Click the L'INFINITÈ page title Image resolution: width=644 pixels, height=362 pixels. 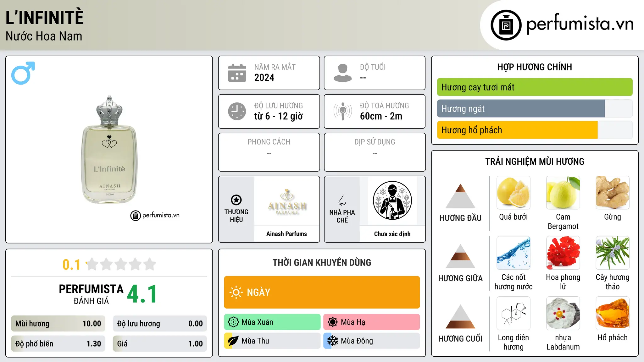coord(45,17)
